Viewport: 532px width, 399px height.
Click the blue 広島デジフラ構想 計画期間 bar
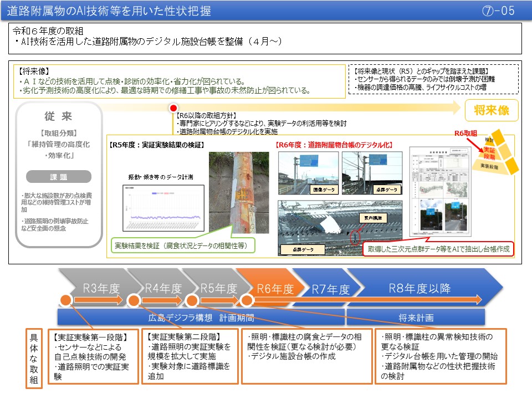pyautogui.click(x=201, y=317)
